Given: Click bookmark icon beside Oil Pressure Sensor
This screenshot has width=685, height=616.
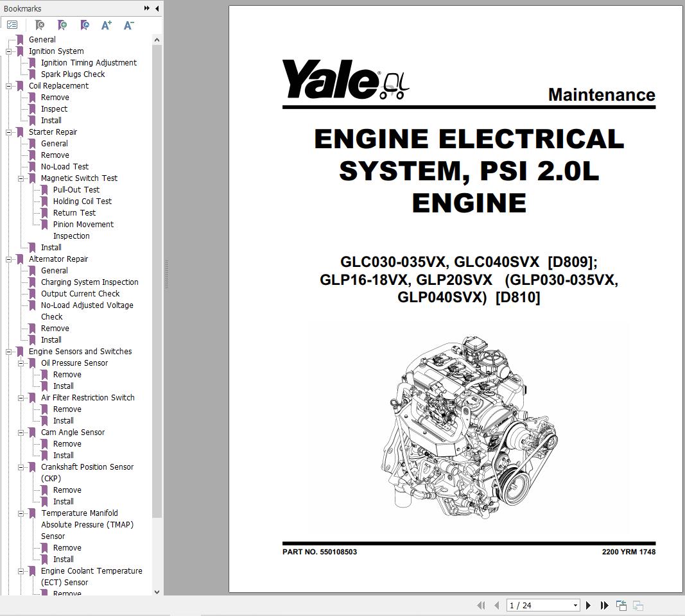Looking at the screenshot, I should point(32,363).
